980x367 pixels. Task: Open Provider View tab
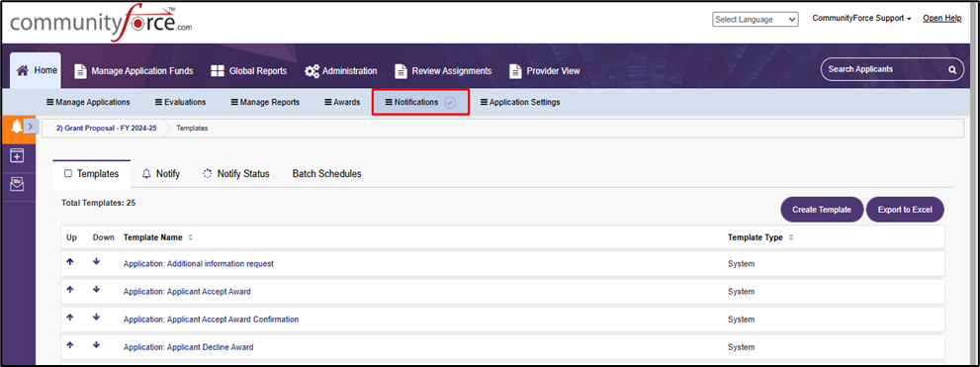(x=544, y=71)
